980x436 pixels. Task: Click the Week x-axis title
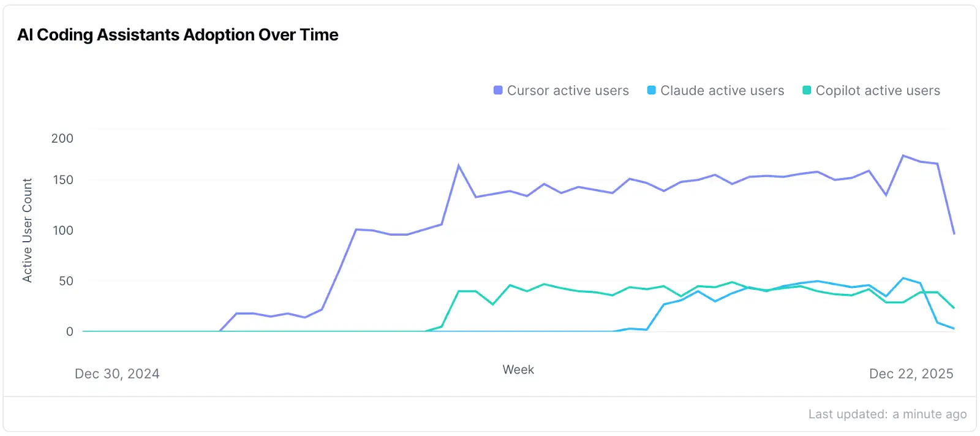518,370
